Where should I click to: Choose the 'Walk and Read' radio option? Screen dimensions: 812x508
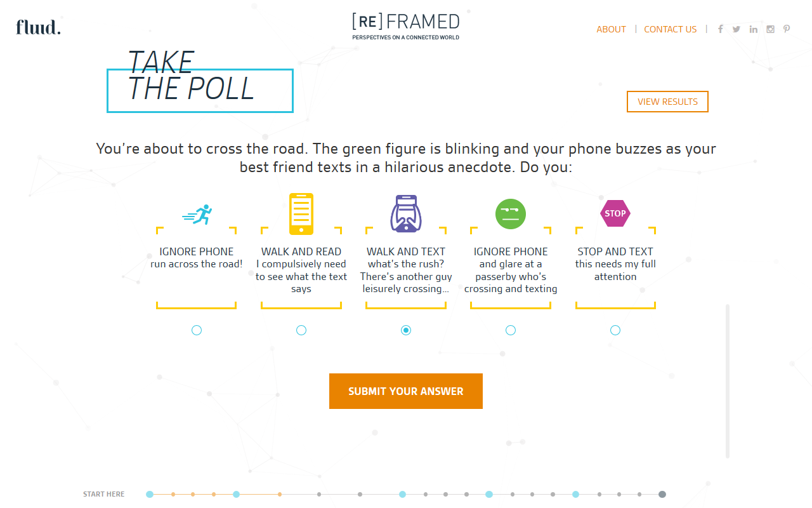(x=301, y=330)
